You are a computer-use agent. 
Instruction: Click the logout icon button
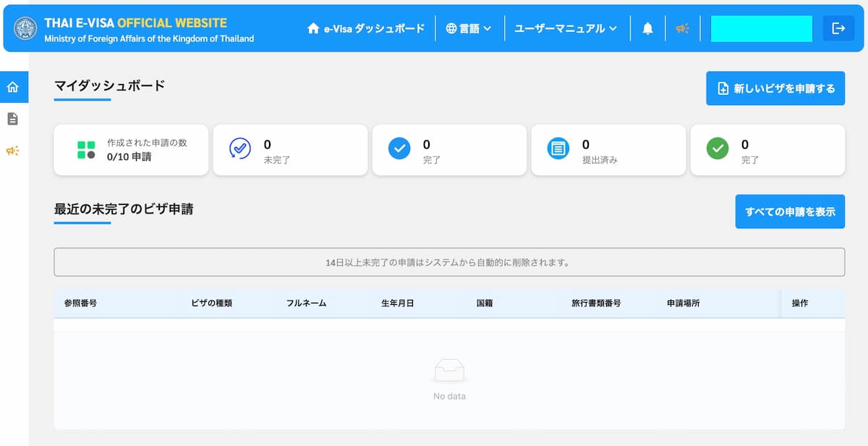(838, 28)
